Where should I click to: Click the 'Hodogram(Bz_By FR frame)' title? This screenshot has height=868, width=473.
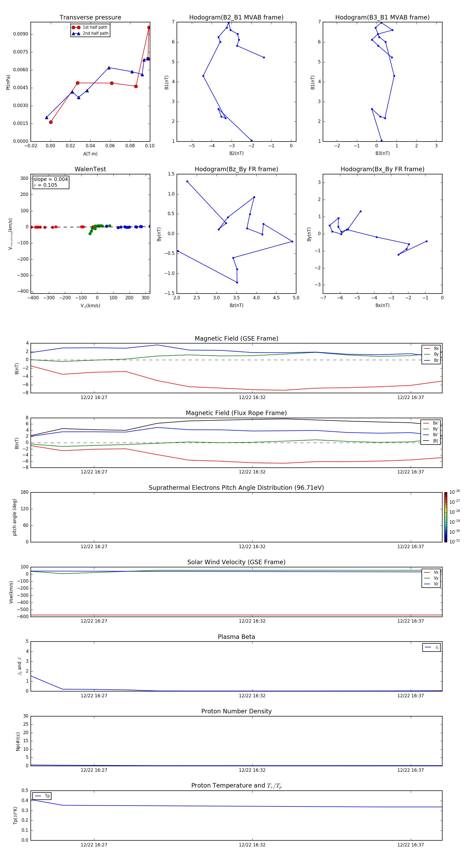pyautogui.click(x=236, y=169)
